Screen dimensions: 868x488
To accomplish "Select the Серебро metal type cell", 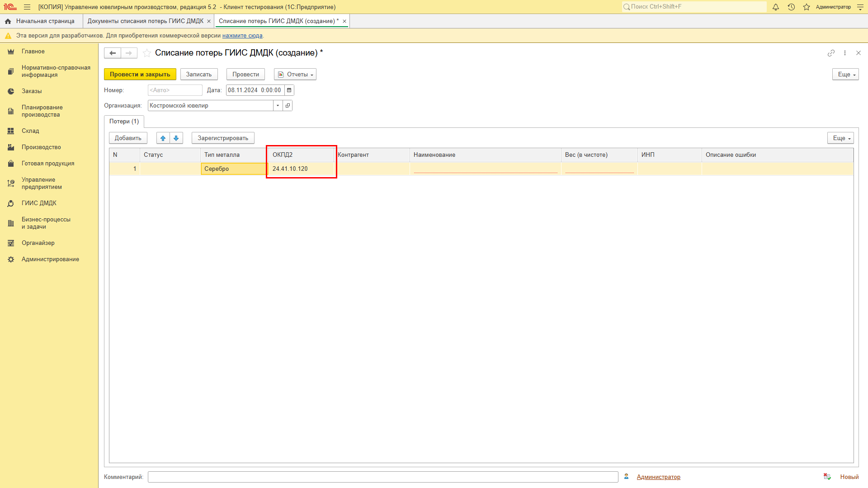I will click(x=234, y=169).
